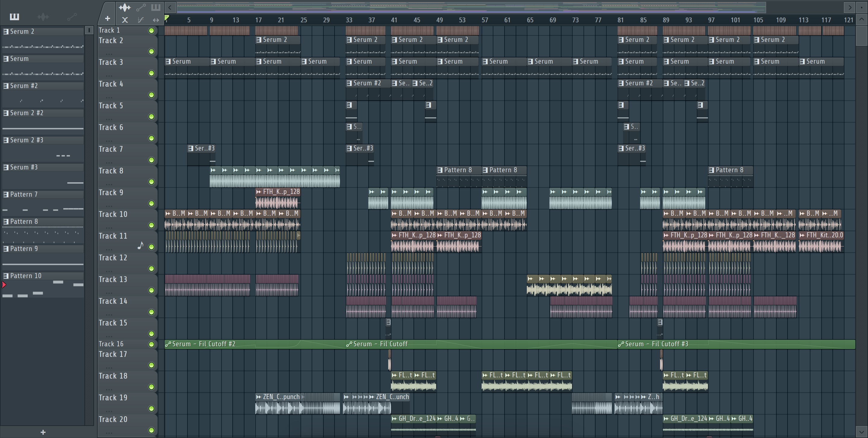
Task: Click the left scroll arrow above timeline
Action: tap(170, 7)
